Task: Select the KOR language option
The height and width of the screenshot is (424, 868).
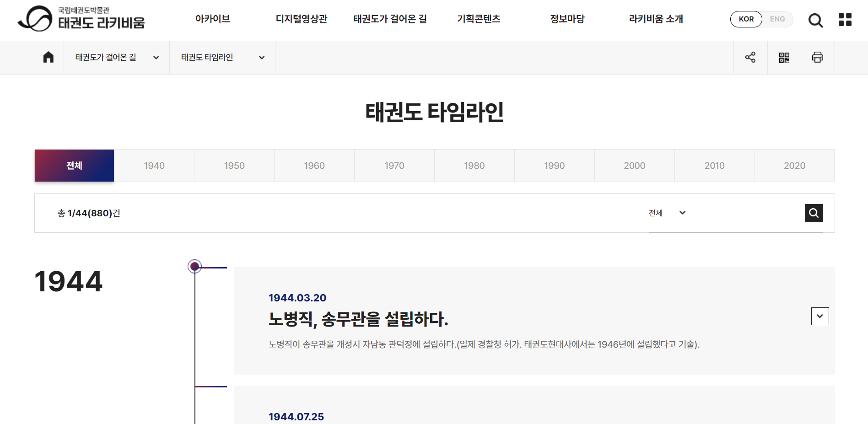Action: coord(746,19)
